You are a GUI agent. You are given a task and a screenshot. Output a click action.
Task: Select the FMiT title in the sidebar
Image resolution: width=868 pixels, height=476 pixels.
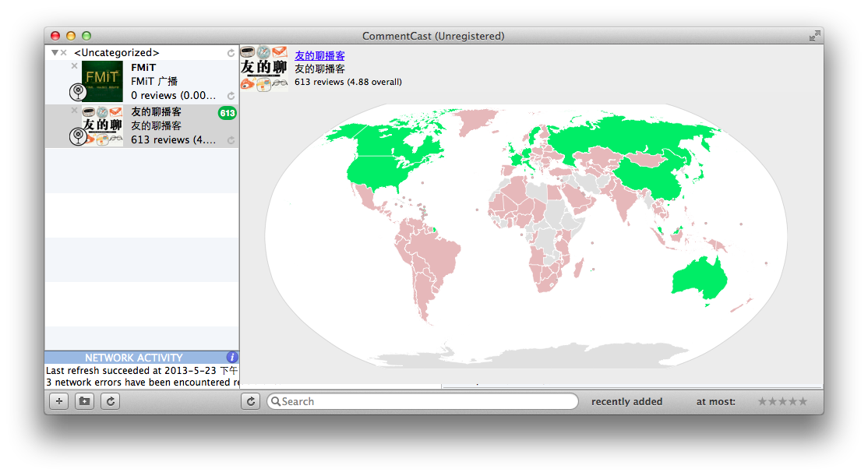143,68
